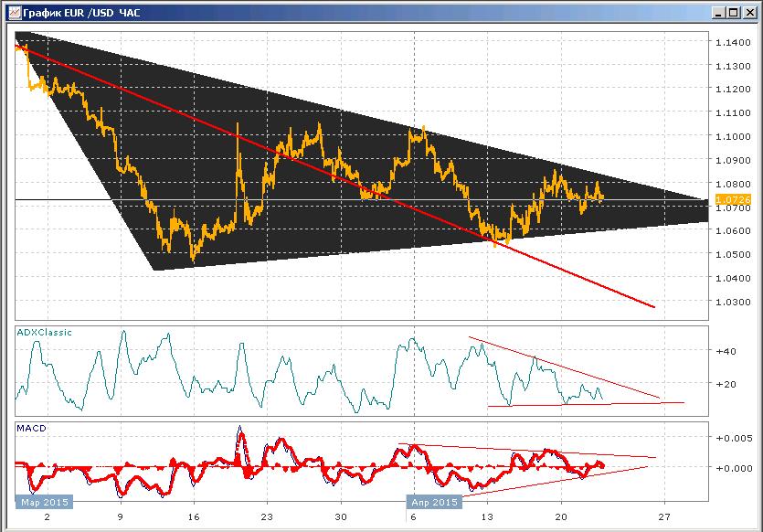Click the Апр 2015 month marker

(434, 502)
